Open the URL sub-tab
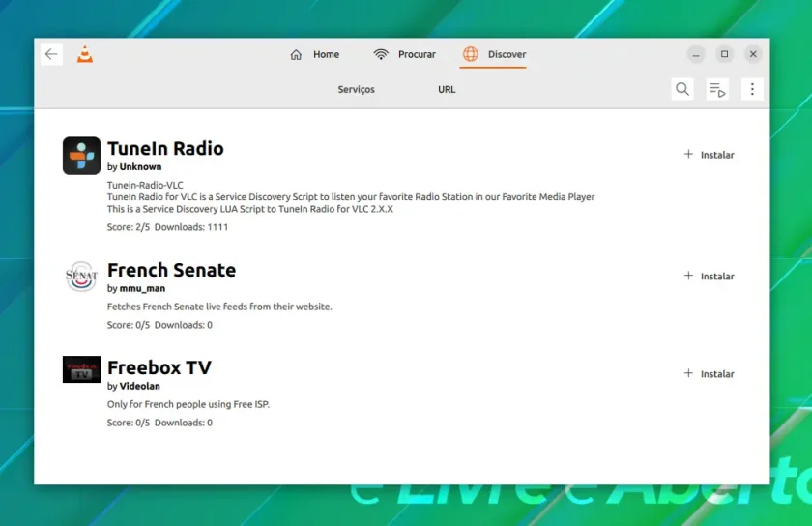 coord(447,89)
